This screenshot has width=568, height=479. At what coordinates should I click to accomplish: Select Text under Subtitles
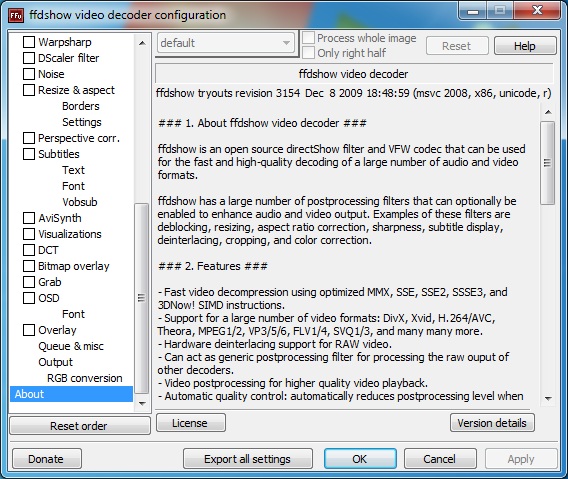coord(74,170)
